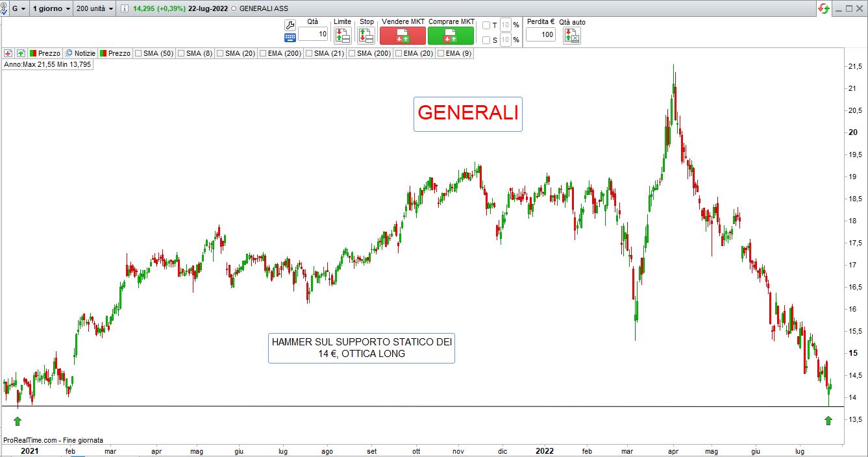Click the Perdita € input field
This screenshot has width=868, height=457.
(x=541, y=34)
